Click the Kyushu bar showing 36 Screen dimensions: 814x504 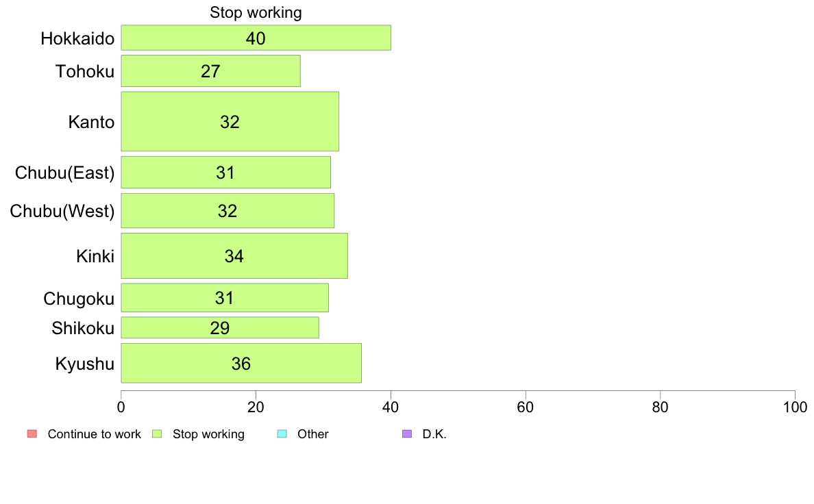tap(241, 364)
